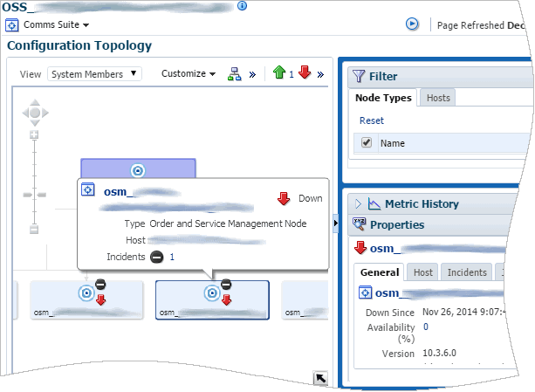535x392 pixels.
Task: Click the up-count number 1 link
Action: click(292, 74)
